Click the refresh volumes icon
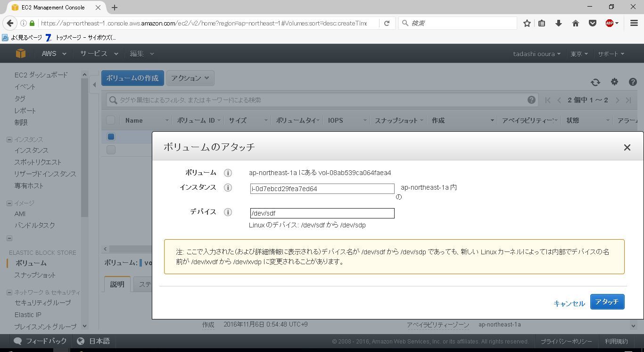 click(x=595, y=82)
